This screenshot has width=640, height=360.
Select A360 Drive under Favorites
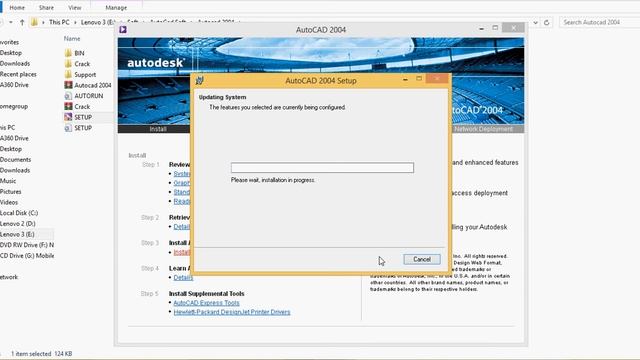tap(14, 84)
